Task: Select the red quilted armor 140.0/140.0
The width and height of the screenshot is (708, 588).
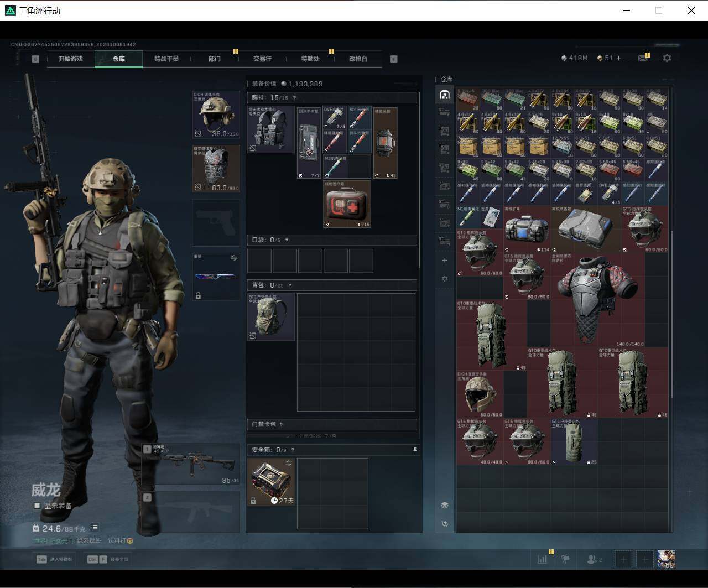Action: pyautogui.click(x=597, y=300)
